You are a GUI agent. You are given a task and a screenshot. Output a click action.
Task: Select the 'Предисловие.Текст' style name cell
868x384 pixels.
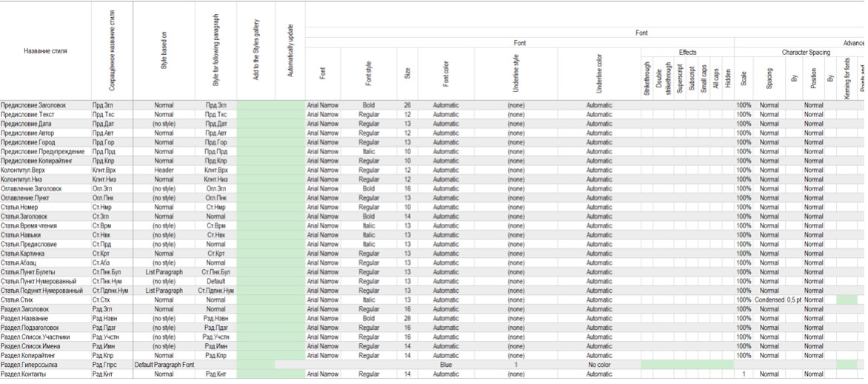[45, 114]
